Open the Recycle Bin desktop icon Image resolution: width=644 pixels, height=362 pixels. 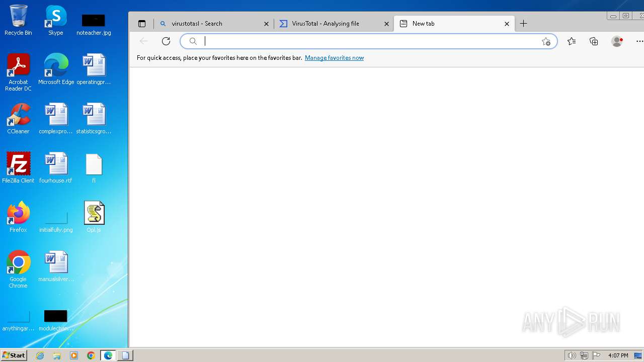coord(18,20)
